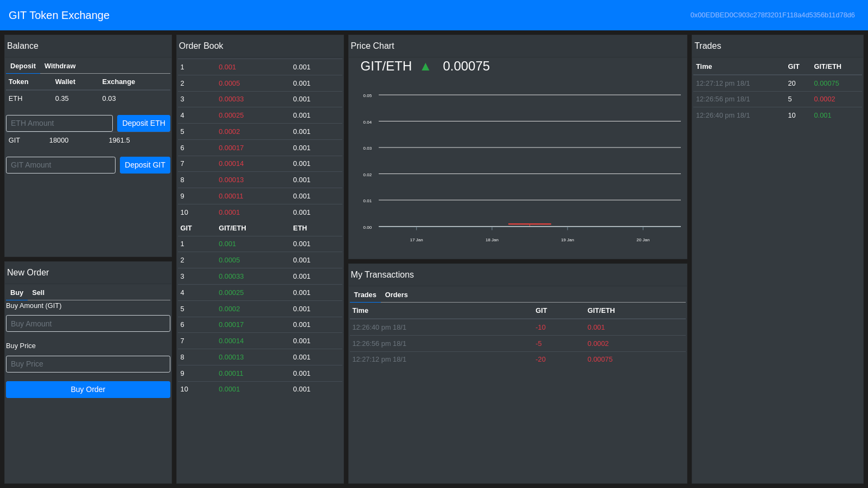Image resolution: width=868 pixels, height=488 pixels.
Task: Focus the Buy Amount input box
Action: 88,324
